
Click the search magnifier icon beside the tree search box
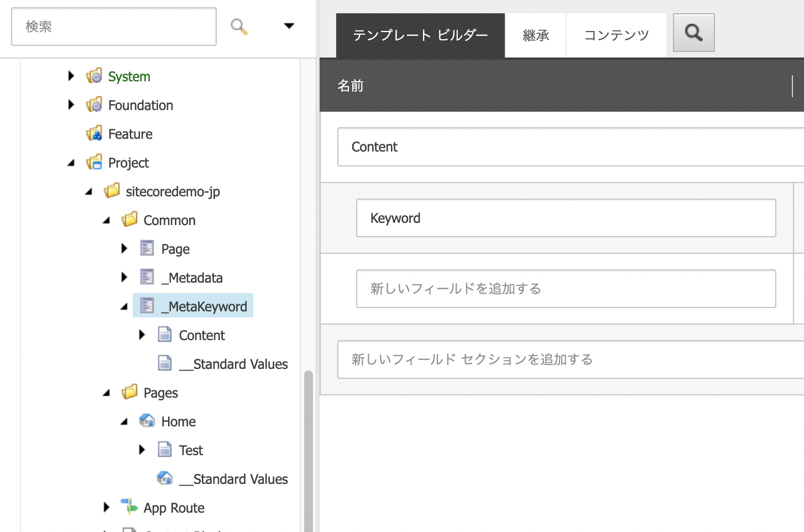click(239, 26)
